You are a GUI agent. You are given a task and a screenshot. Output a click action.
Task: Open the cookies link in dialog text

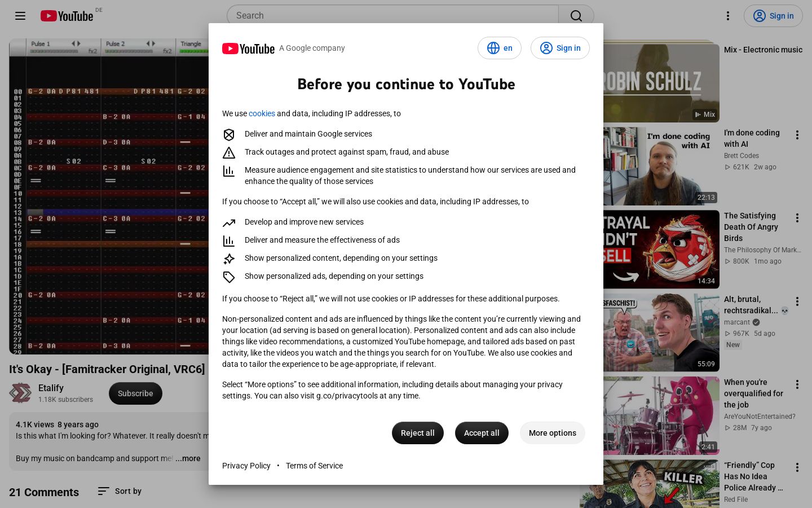tap(262, 113)
